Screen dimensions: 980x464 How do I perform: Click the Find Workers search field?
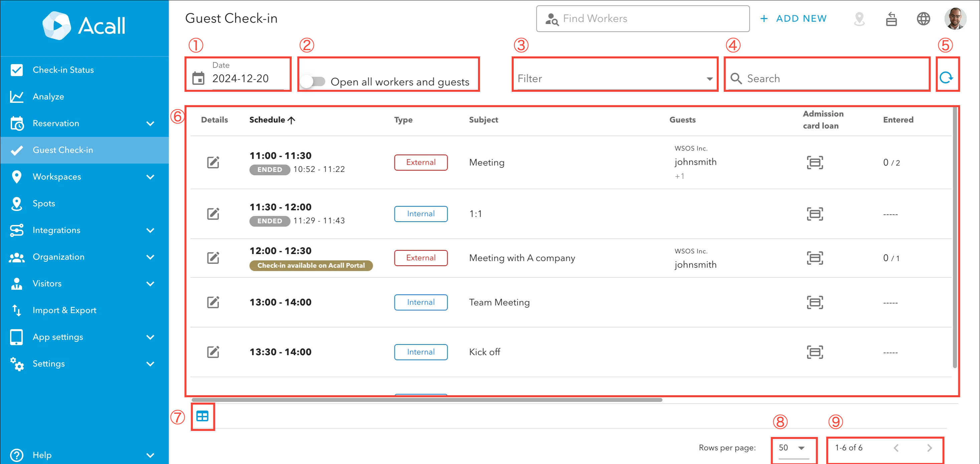point(643,19)
